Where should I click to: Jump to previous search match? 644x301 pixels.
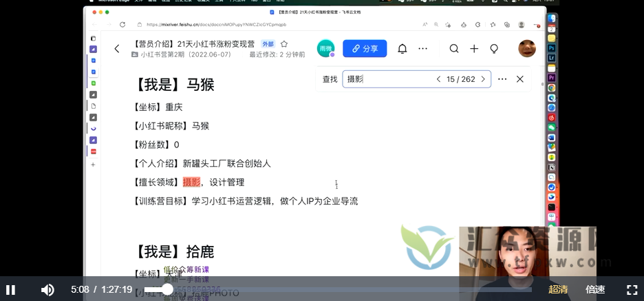pos(438,79)
